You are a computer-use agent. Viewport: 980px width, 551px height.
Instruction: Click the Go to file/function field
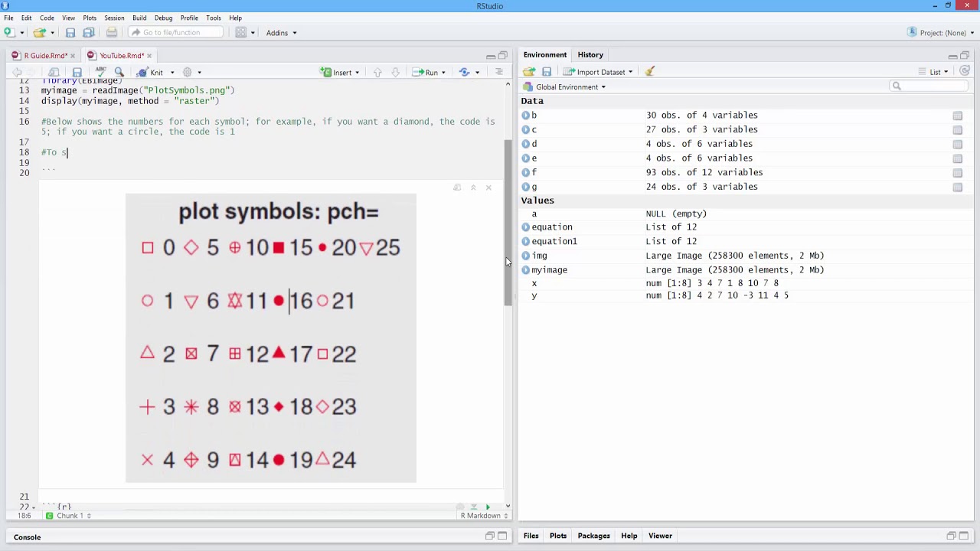[175, 32]
